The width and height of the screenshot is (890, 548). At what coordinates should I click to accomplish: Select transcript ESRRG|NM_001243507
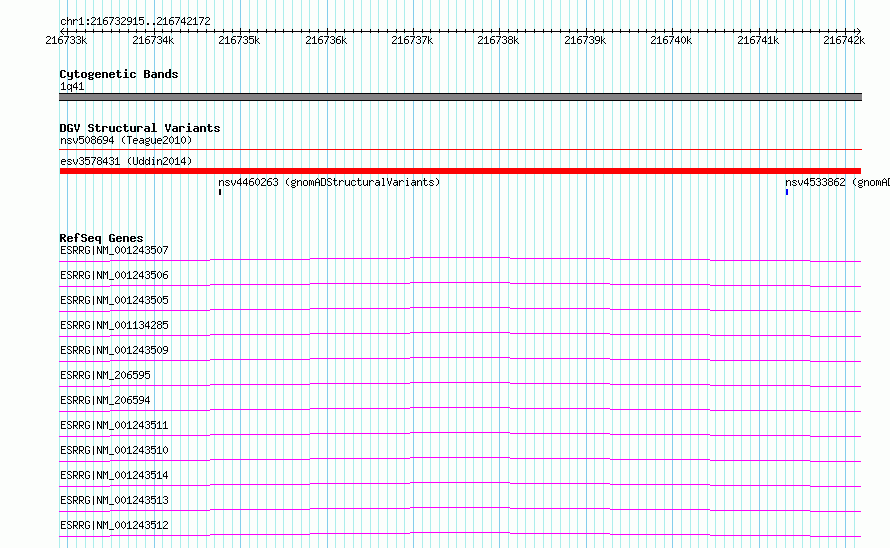tap(114, 250)
